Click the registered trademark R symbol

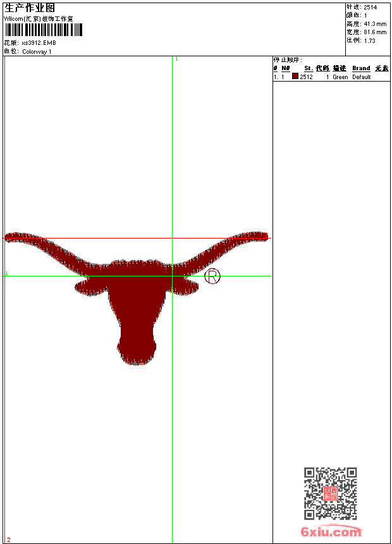(212, 276)
